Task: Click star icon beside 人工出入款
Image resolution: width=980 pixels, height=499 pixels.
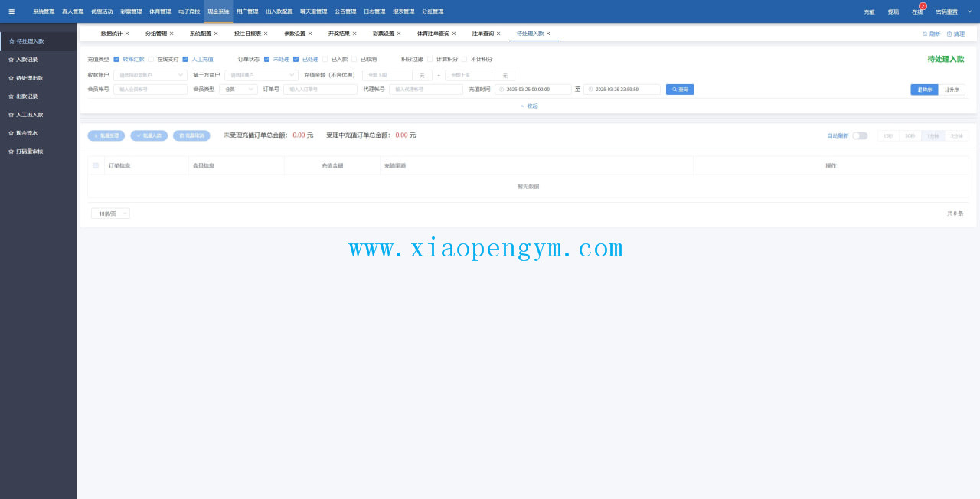Action: (x=11, y=115)
